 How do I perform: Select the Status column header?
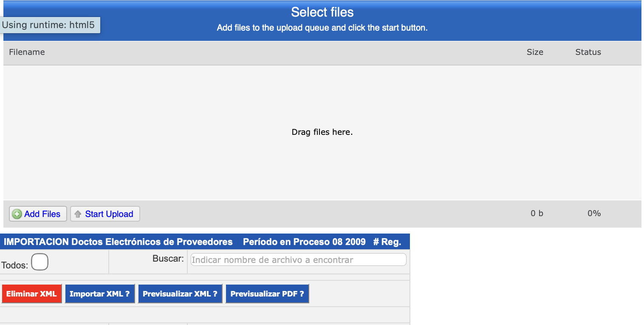click(588, 52)
